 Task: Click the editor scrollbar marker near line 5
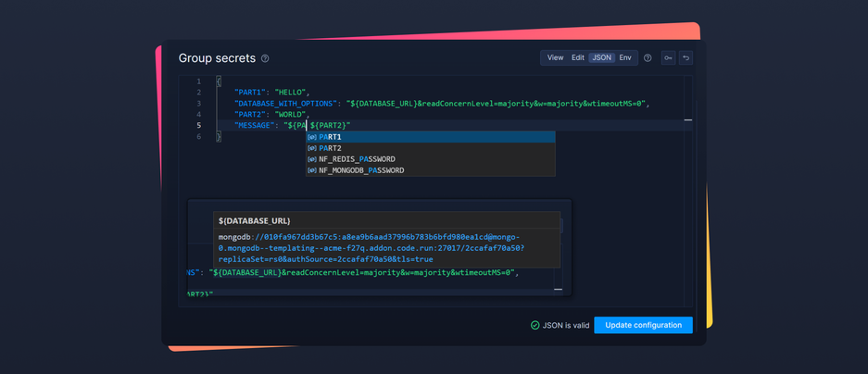click(x=688, y=119)
